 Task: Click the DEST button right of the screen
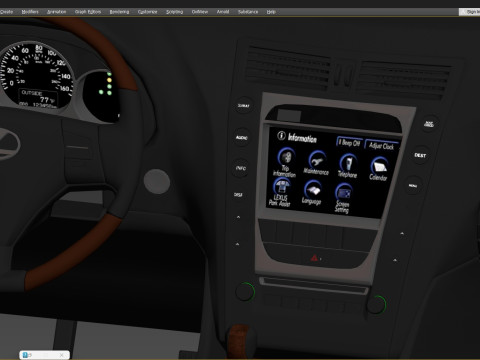(420, 155)
